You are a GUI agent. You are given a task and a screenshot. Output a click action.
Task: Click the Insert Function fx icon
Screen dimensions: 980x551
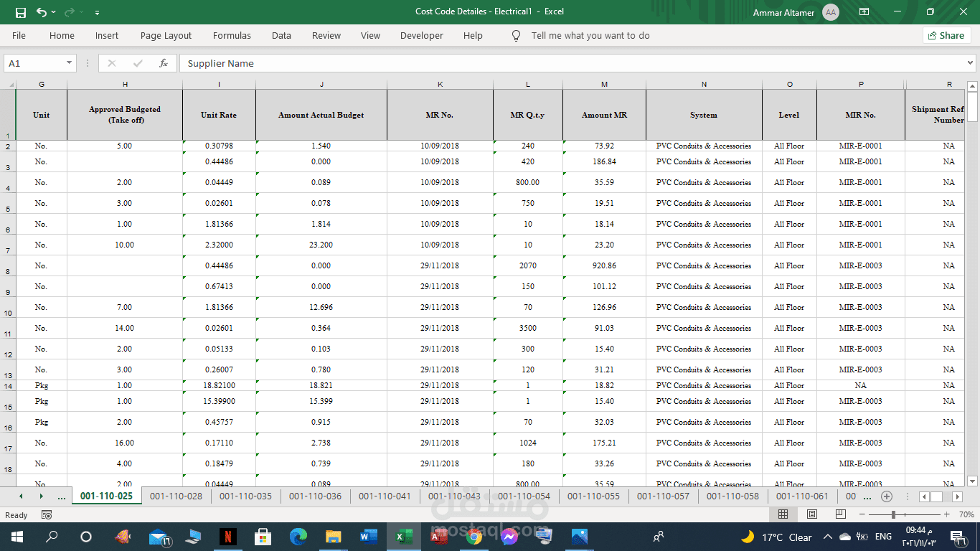(164, 63)
